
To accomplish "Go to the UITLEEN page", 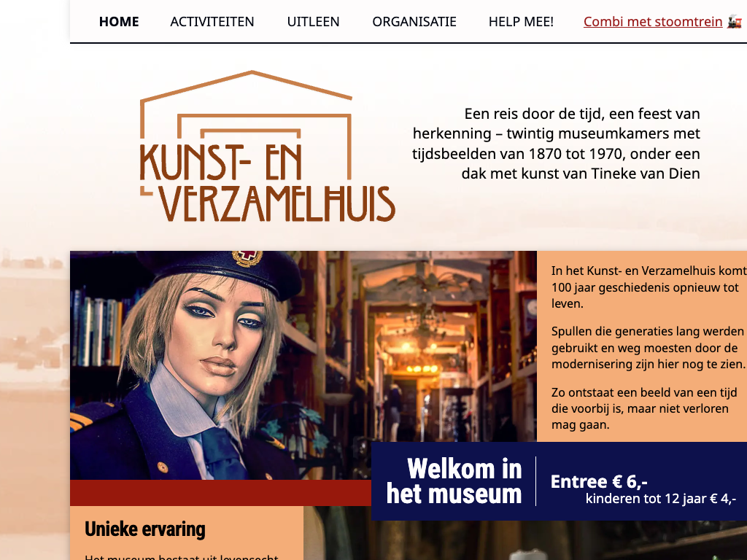I will click(x=313, y=21).
